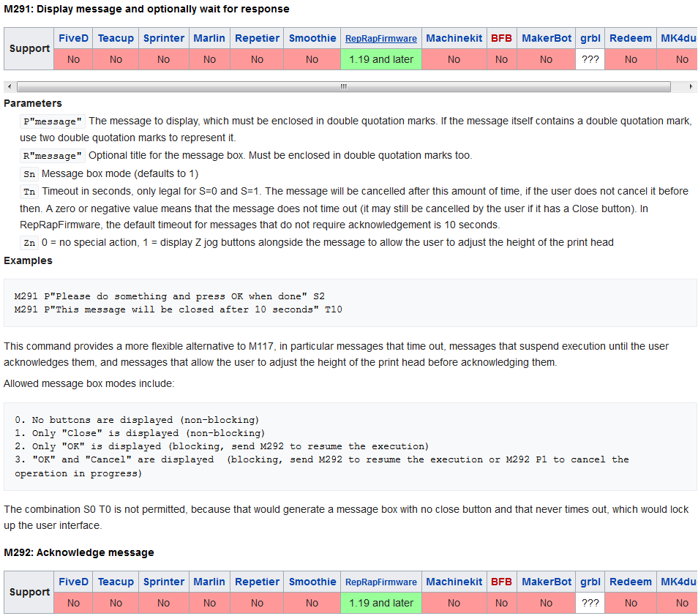This screenshot has height=616, width=698.
Task: Open underlined RepRapFirmware link in M291 table
Action: [381, 39]
